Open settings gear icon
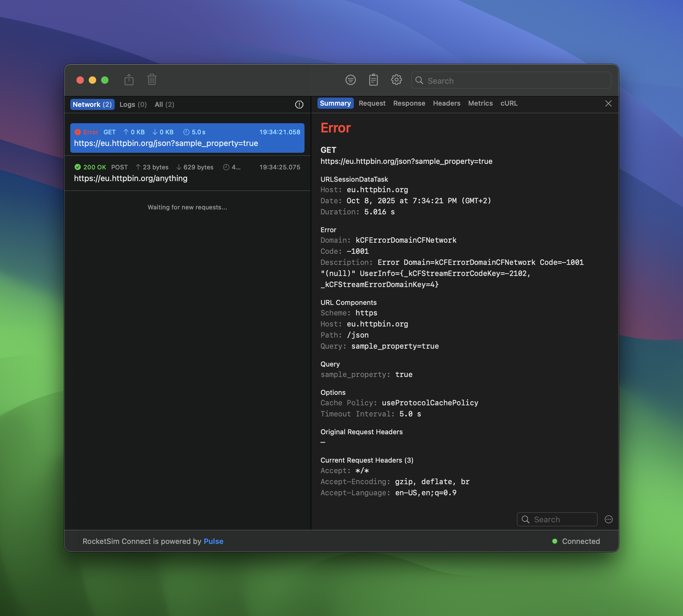This screenshot has width=683, height=616. pyautogui.click(x=396, y=80)
